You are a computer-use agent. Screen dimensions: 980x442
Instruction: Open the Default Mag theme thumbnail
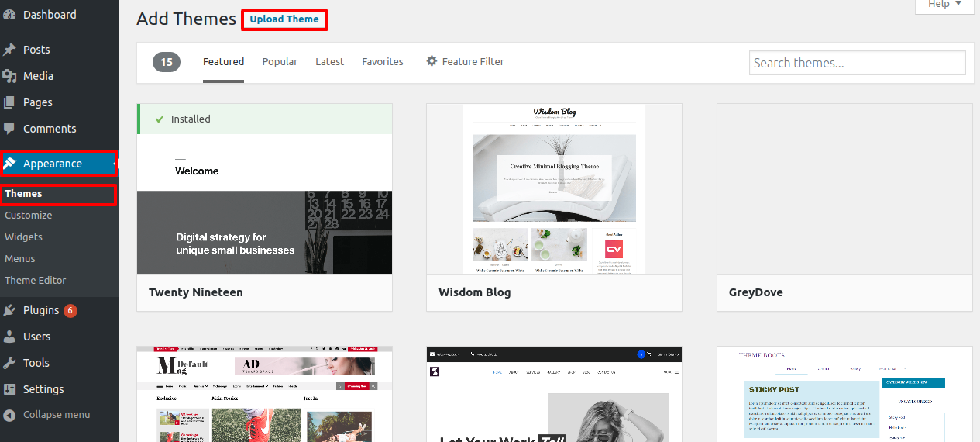click(x=264, y=394)
